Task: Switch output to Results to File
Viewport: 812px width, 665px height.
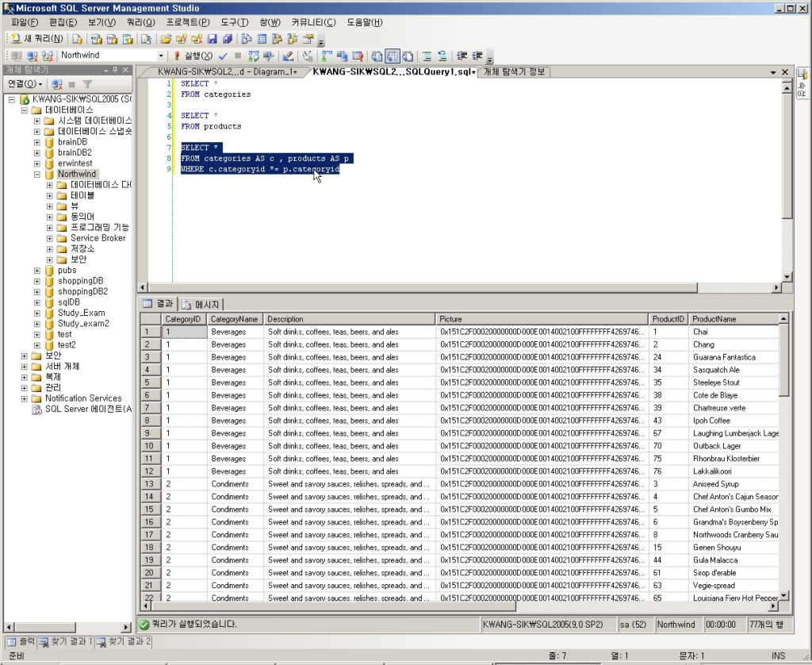Action: click(408, 56)
